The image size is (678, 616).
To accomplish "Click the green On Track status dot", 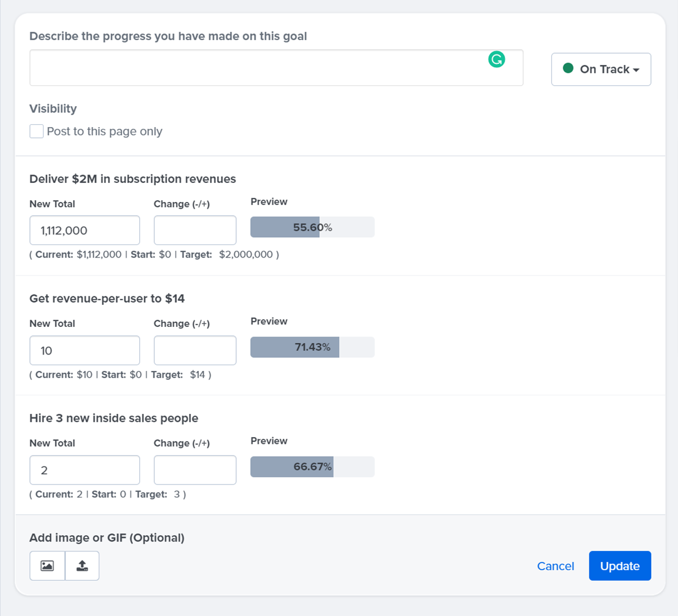I will (x=568, y=69).
